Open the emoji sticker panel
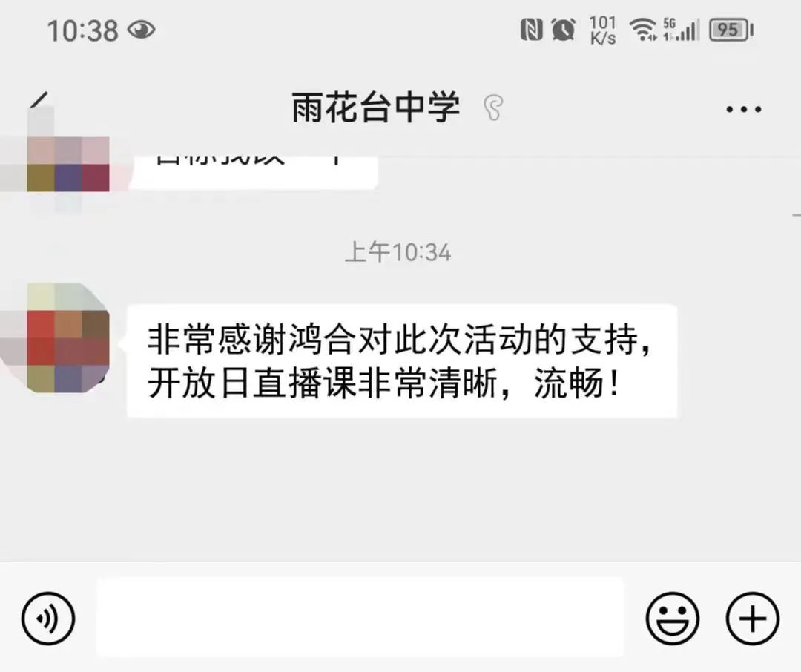 [x=672, y=619]
